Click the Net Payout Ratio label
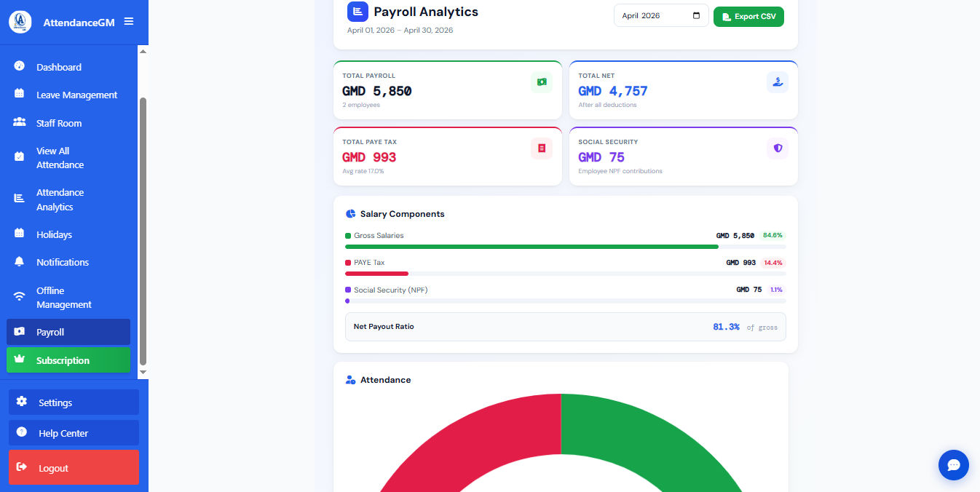Screen dimensions: 980x492 click(x=384, y=327)
